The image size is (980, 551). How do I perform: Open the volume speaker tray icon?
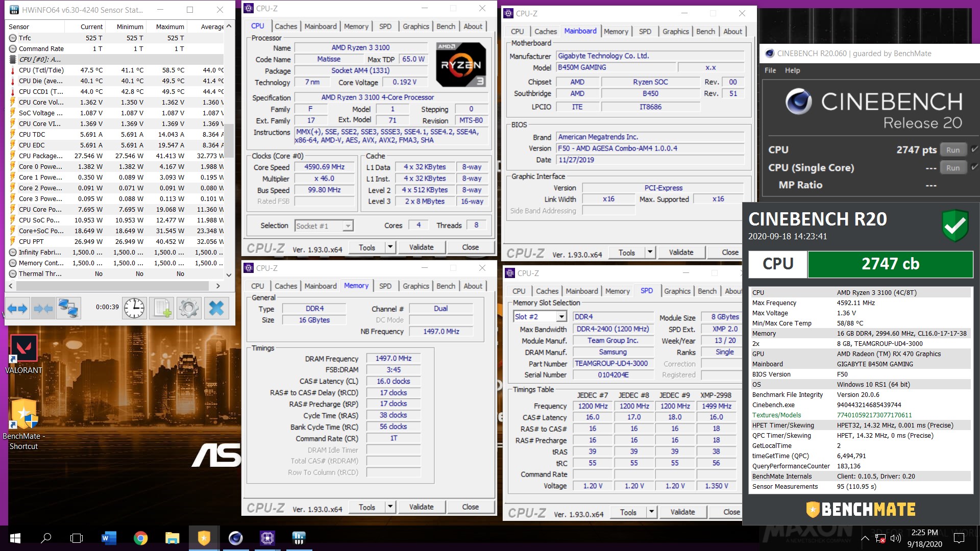[x=896, y=538]
